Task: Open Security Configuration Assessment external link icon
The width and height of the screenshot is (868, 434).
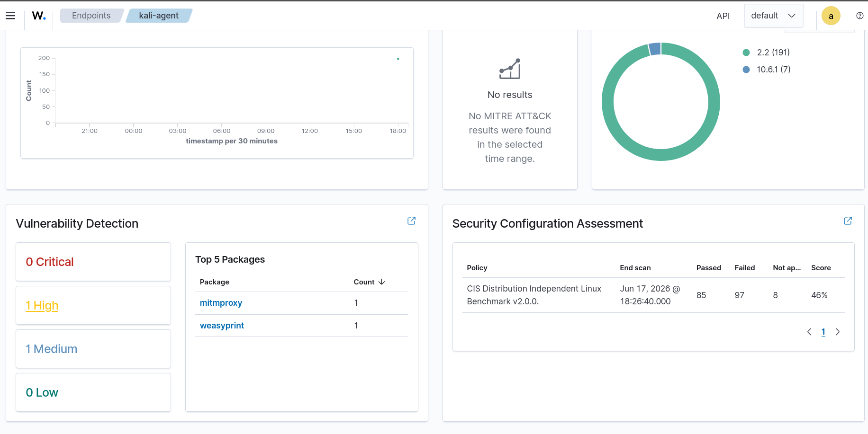Action: point(848,221)
